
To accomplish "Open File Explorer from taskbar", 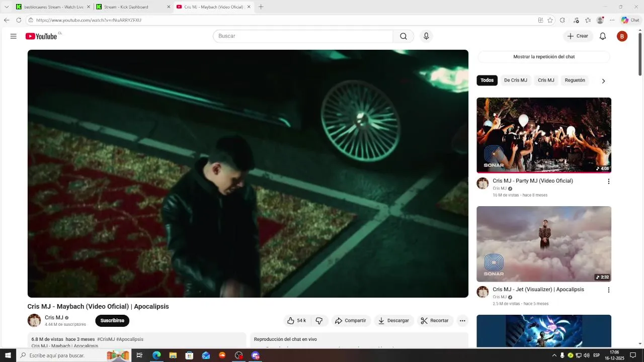I will point(173,355).
